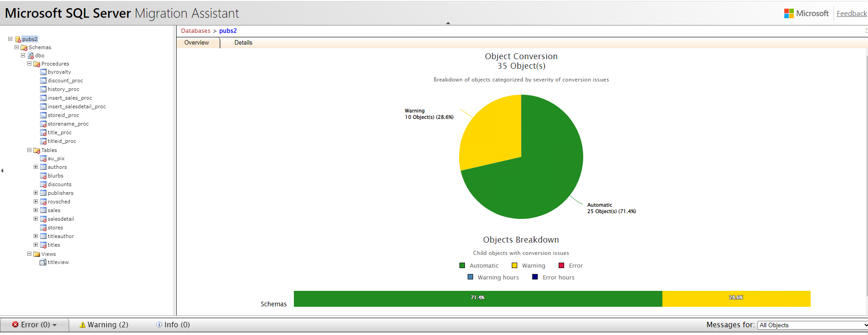Select the history_proc procedure icon

pos(43,89)
